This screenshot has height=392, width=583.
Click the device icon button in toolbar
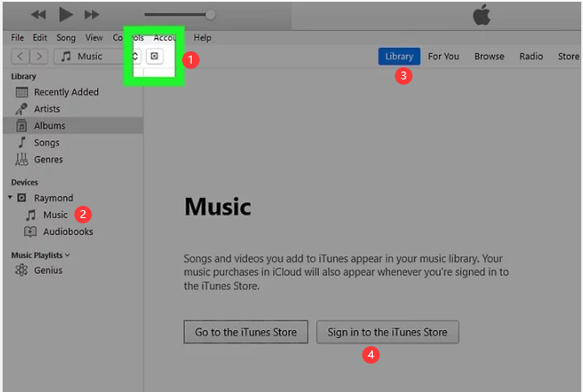click(155, 57)
